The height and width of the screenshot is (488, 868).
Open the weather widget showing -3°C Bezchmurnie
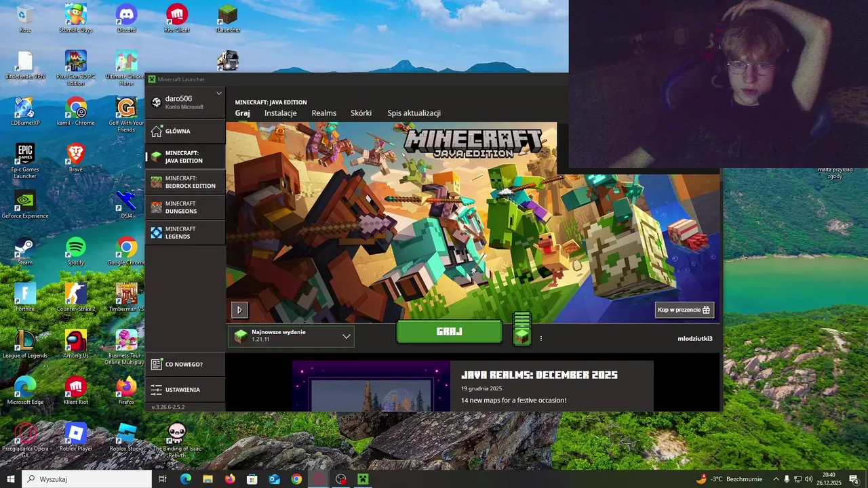coord(729,479)
